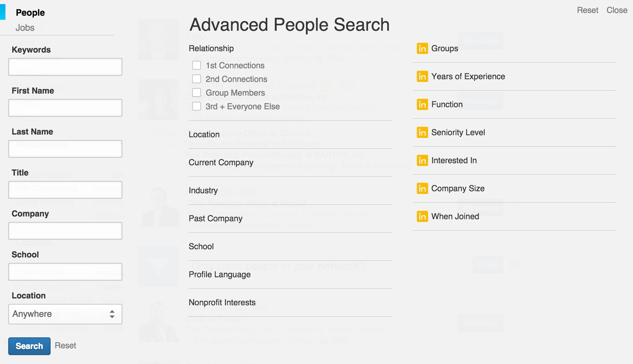
Task: Select the When Joined premium icon
Action: [423, 217]
